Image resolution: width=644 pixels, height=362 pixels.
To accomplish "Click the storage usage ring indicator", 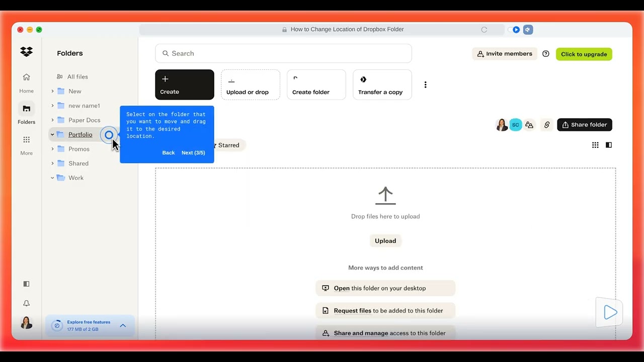I will coord(57,326).
